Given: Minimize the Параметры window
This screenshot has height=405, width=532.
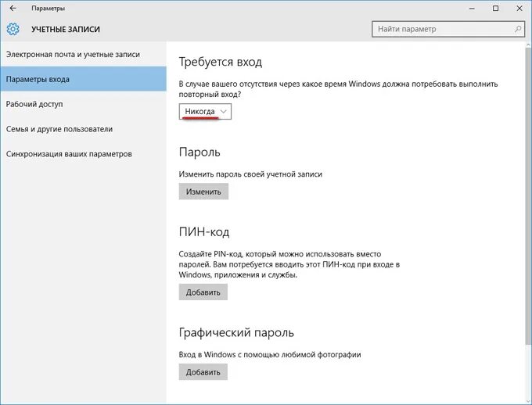Looking at the screenshot, I should click(x=472, y=9).
